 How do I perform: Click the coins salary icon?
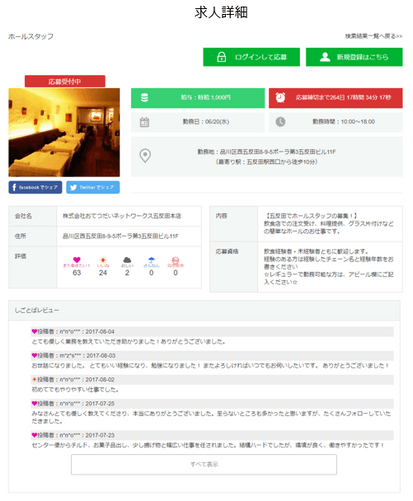(x=144, y=98)
